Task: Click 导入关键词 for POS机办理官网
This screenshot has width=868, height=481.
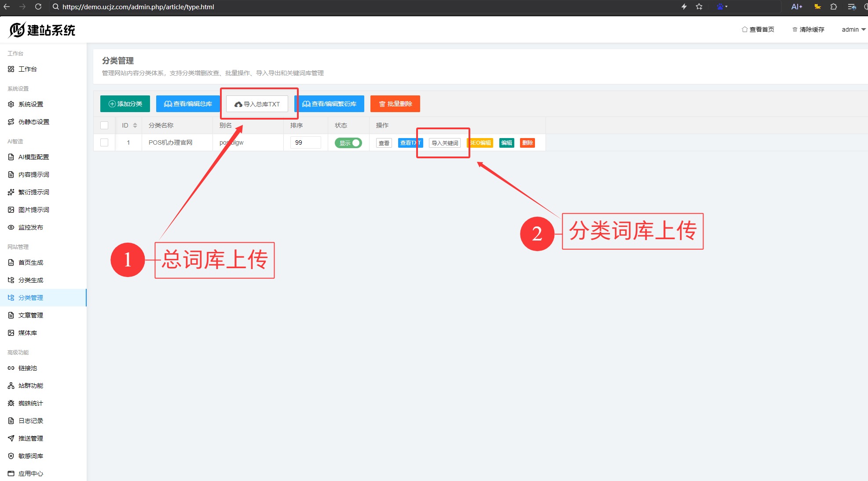Action: coord(444,142)
